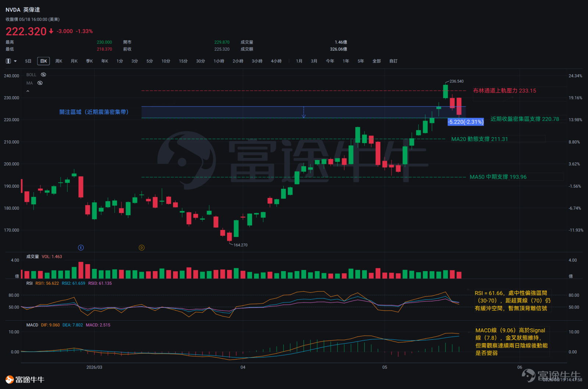Screen dimensions: 588x389
Task: Open the 自訂 custom range option
Action: (x=394, y=61)
